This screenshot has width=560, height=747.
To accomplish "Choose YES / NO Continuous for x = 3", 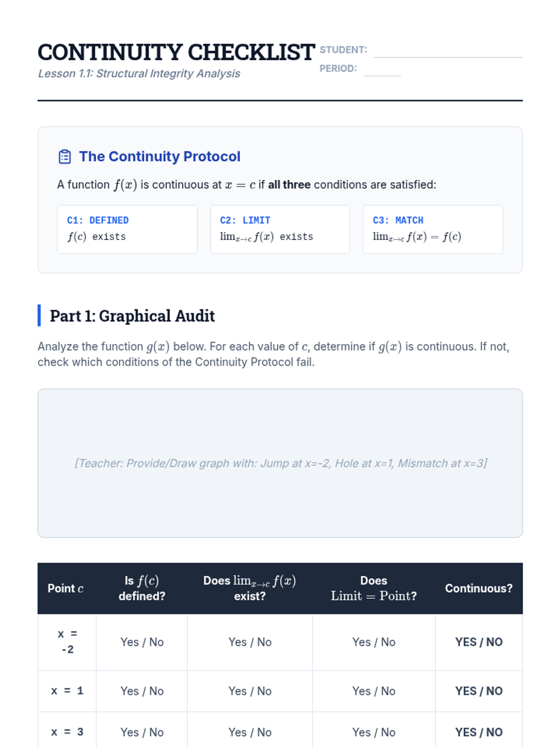I will [479, 732].
